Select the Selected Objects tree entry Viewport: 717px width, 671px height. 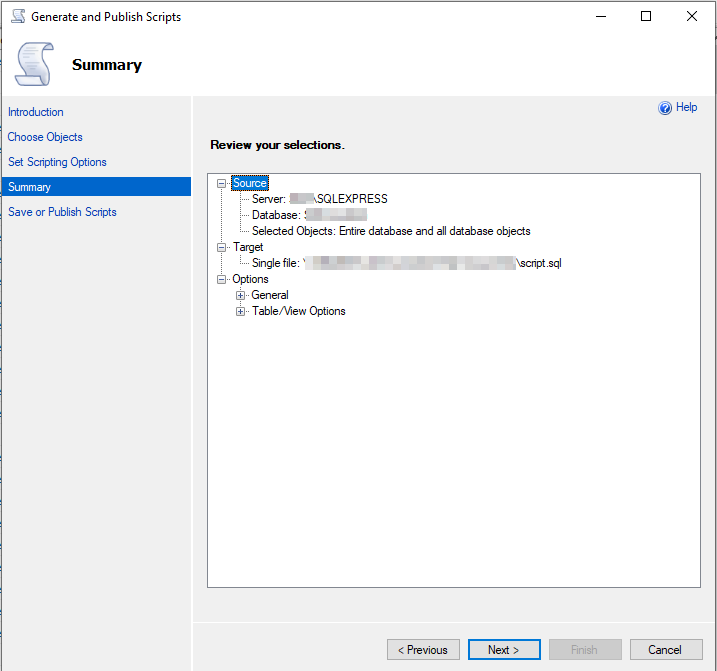point(391,231)
